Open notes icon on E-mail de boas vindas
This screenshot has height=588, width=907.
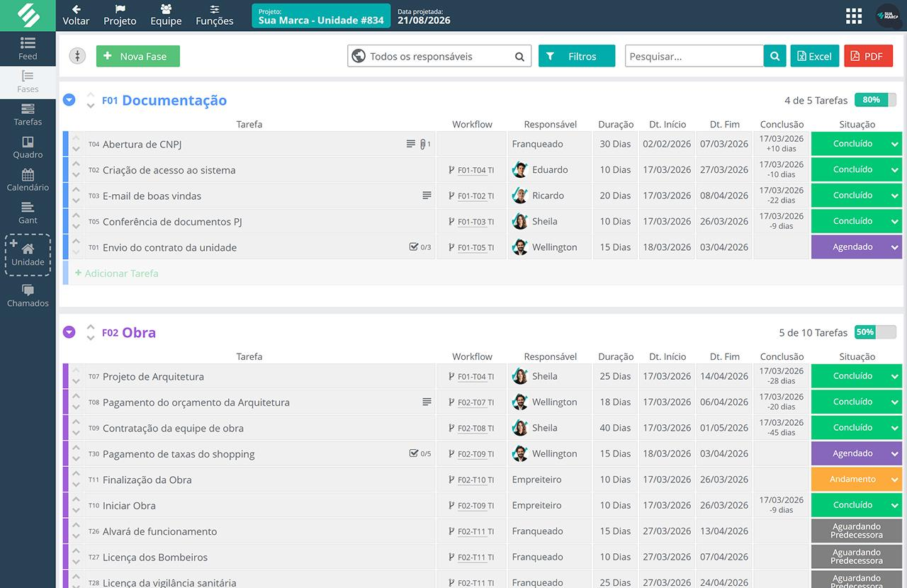click(x=427, y=196)
